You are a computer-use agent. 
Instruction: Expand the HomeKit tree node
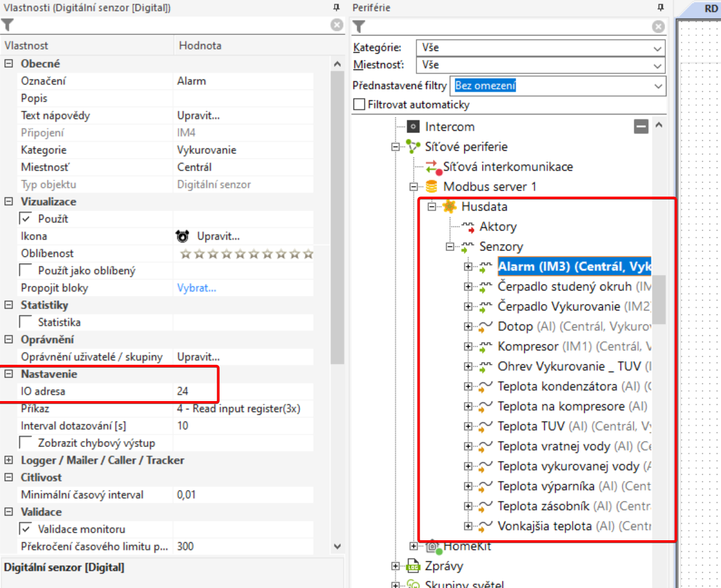pyautogui.click(x=413, y=546)
